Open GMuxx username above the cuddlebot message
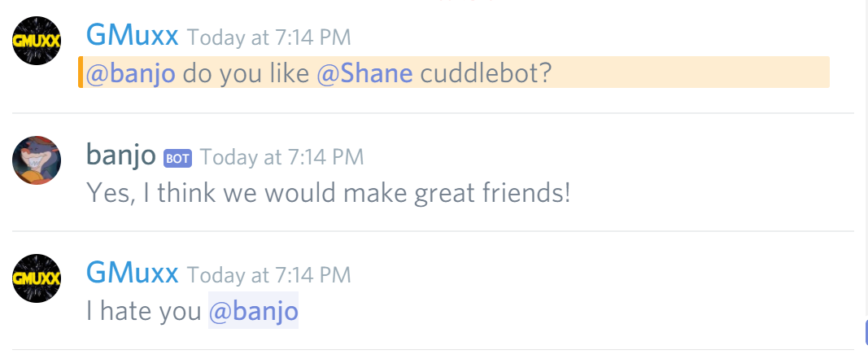868x359 pixels. click(x=132, y=35)
